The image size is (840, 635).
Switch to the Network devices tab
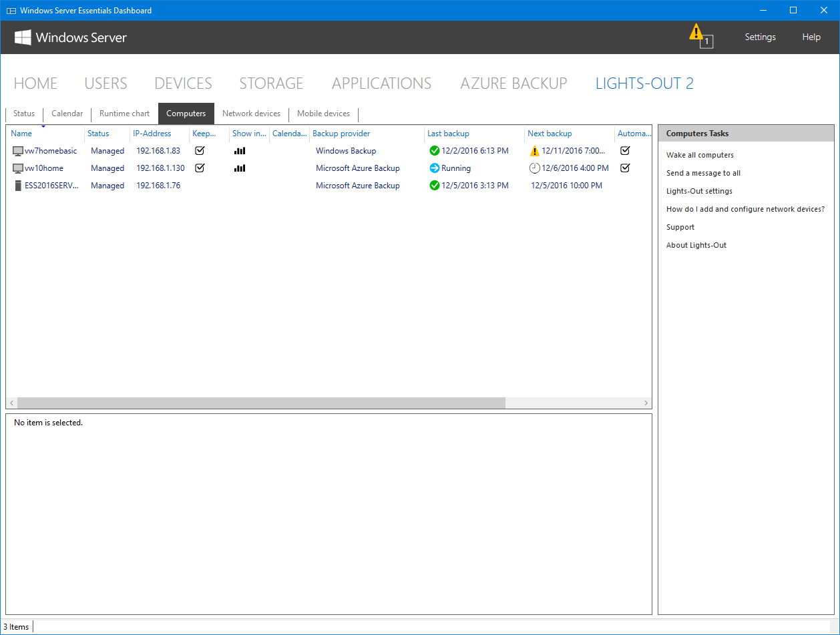point(252,114)
